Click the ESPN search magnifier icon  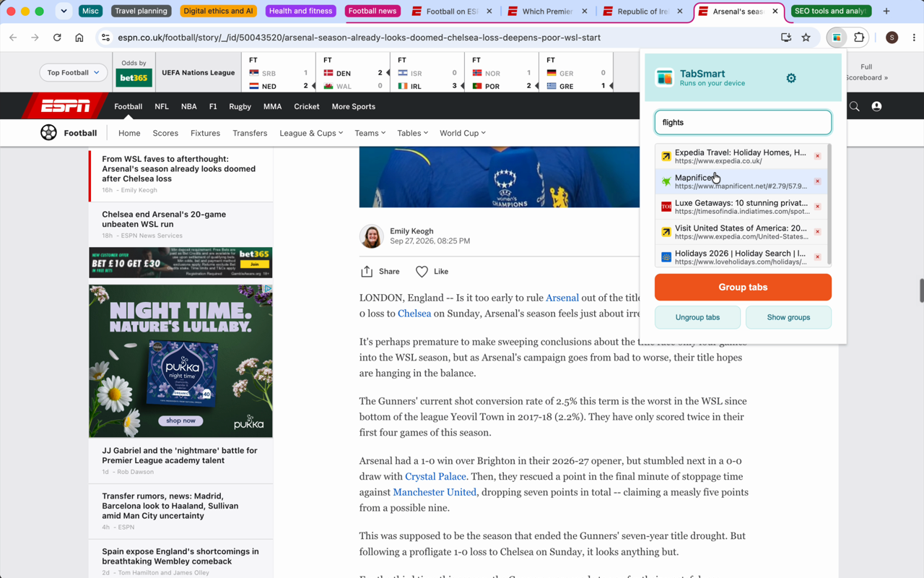click(x=855, y=106)
